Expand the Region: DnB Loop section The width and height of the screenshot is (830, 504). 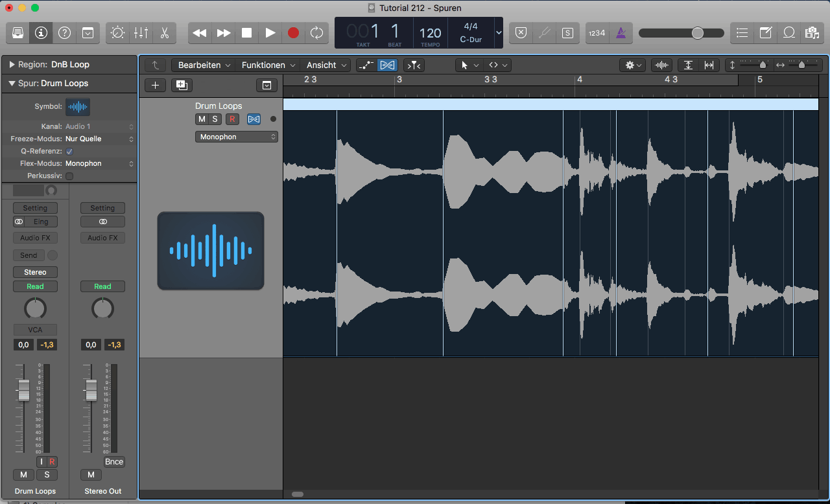tap(12, 65)
